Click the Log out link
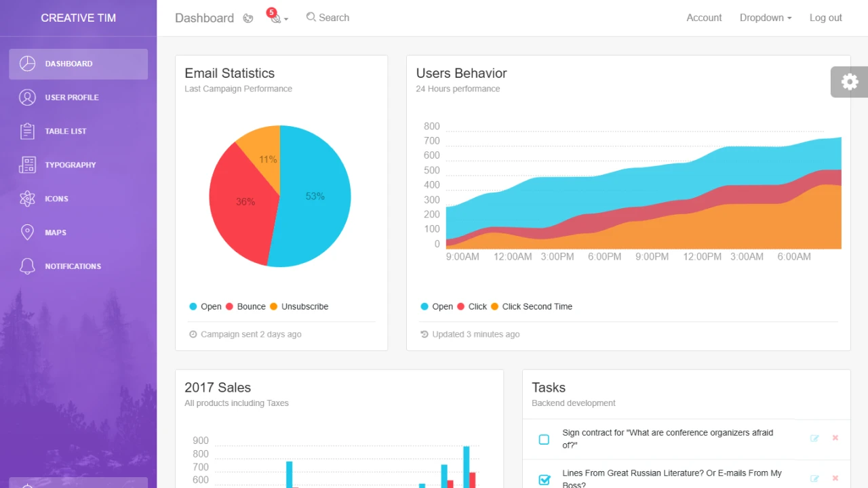This screenshot has width=868, height=488. tap(826, 18)
